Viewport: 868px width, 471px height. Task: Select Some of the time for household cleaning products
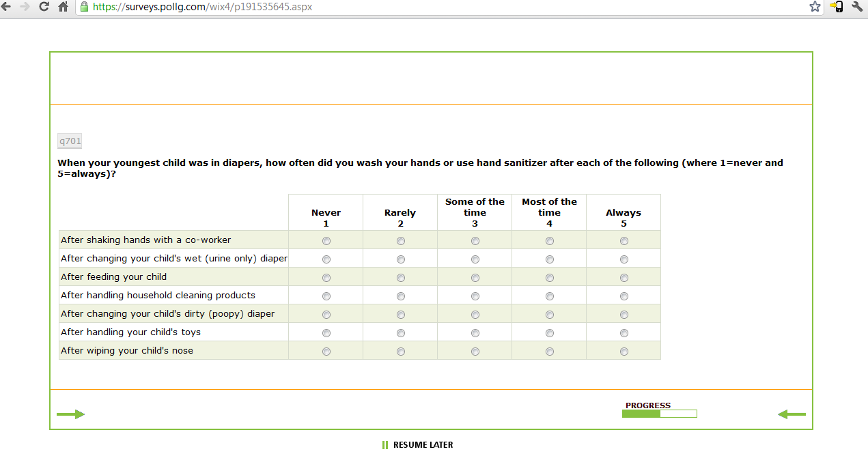475,296
